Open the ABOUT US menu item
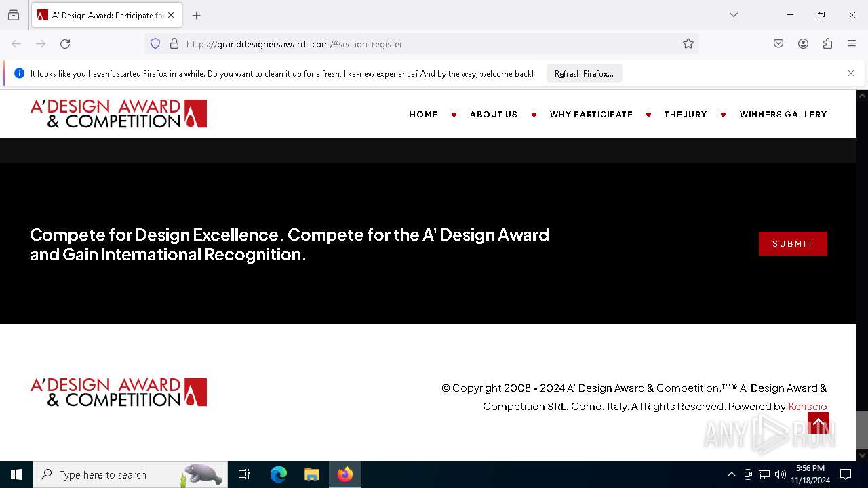The height and width of the screenshot is (488, 868). [x=494, y=115]
